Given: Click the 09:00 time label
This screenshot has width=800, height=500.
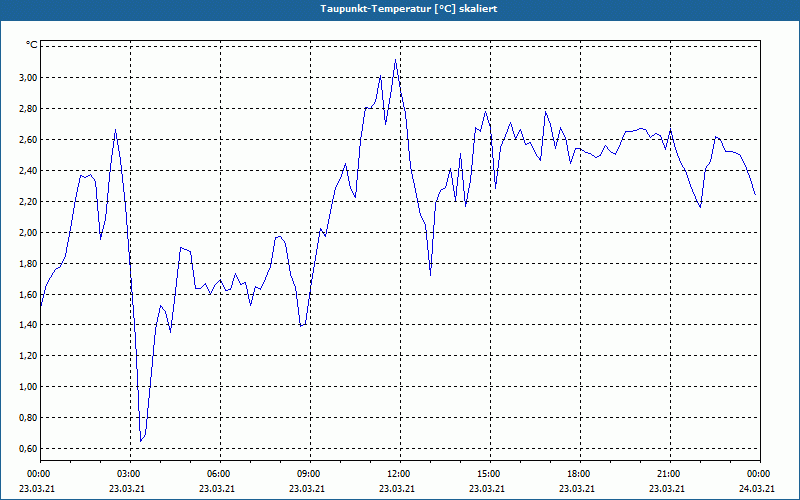Looking at the screenshot, I should point(310,474).
